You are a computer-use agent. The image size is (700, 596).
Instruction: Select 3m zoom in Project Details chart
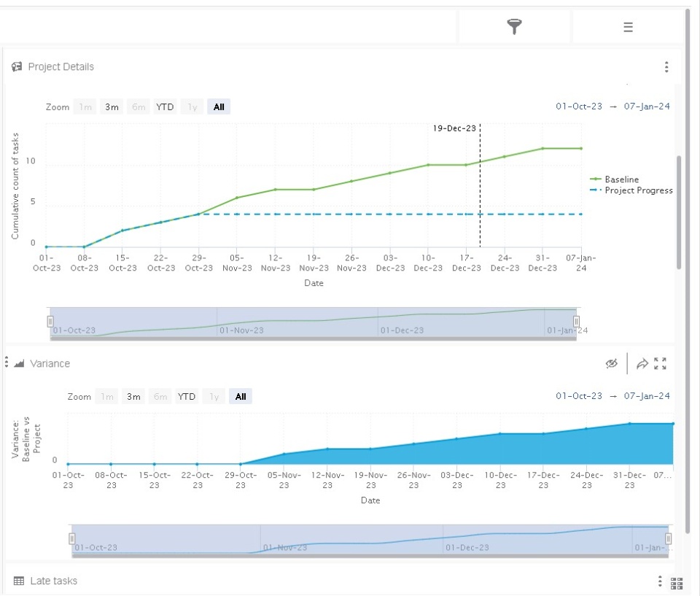(112, 107)
